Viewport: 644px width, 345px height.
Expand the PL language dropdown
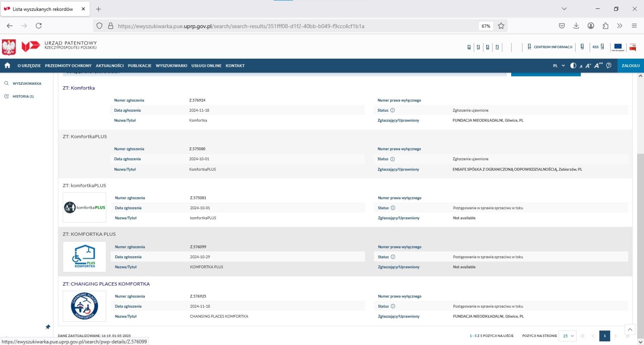coord(559,66)
